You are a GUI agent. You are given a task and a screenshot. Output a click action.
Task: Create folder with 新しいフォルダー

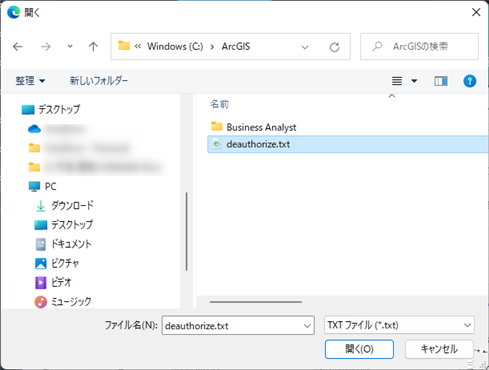(99, 81)
